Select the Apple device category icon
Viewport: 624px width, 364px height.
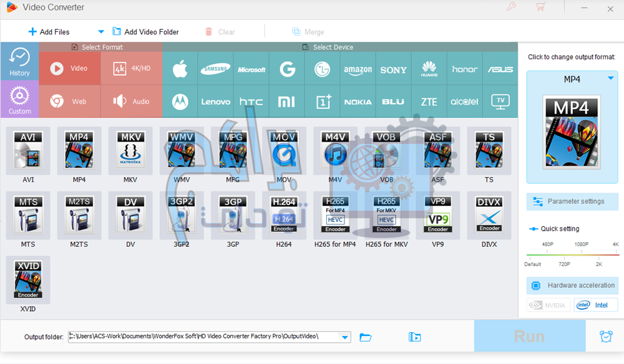(180, 69)
